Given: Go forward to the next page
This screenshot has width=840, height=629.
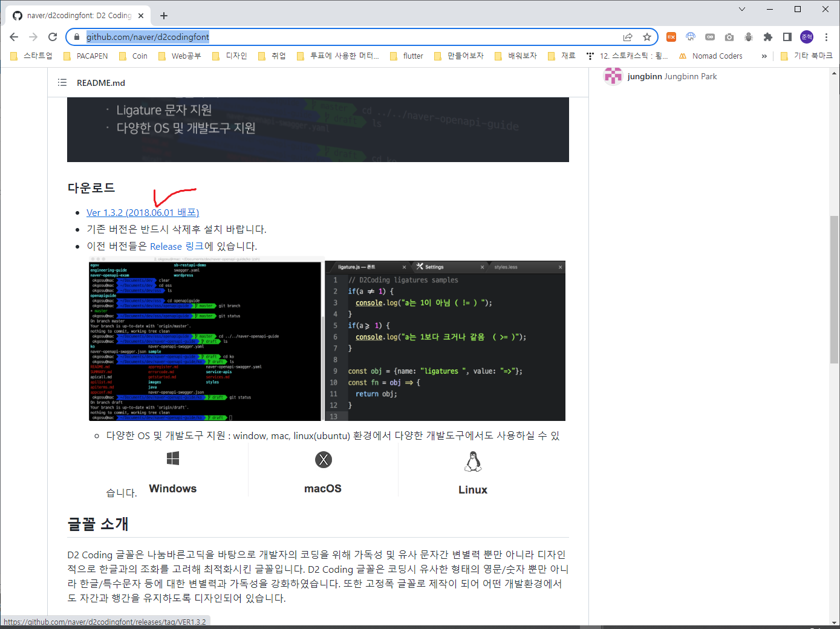Looking at the screenshot, I should (x=33, y=37).
